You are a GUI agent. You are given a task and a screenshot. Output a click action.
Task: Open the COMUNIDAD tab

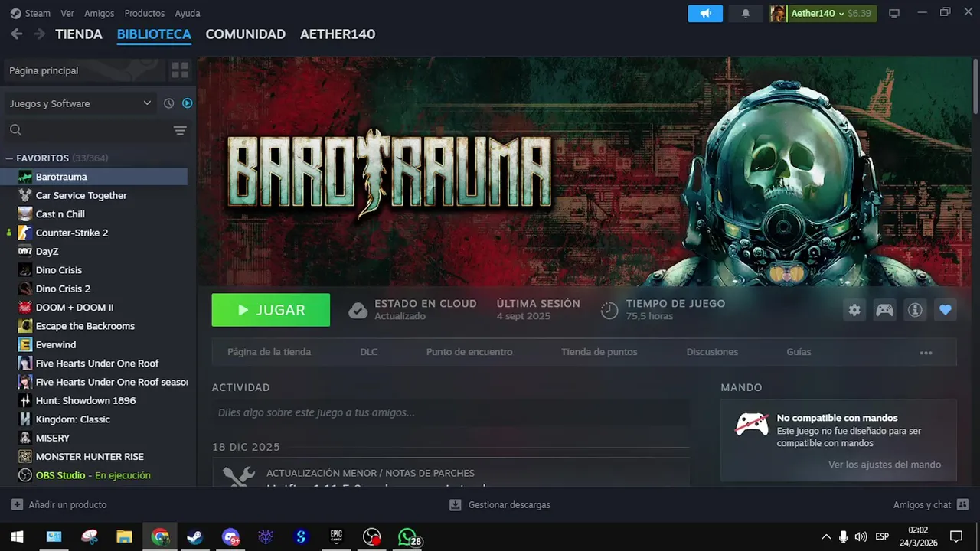[245, 34]
